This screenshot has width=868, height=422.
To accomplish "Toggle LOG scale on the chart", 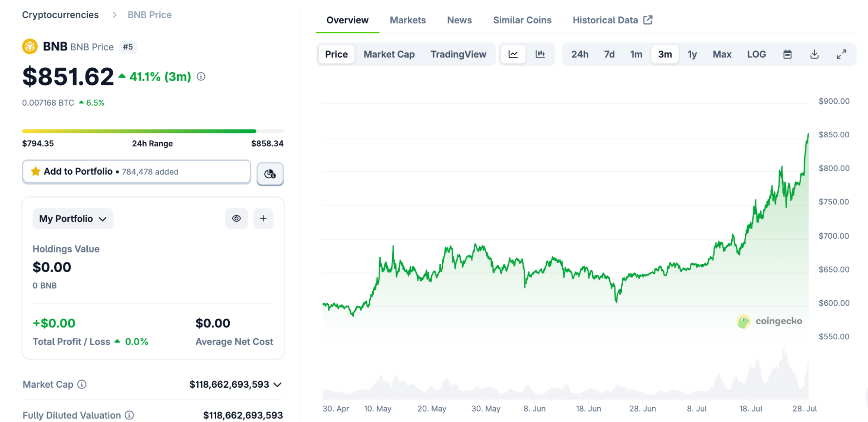I will click(x=756, y=54).
